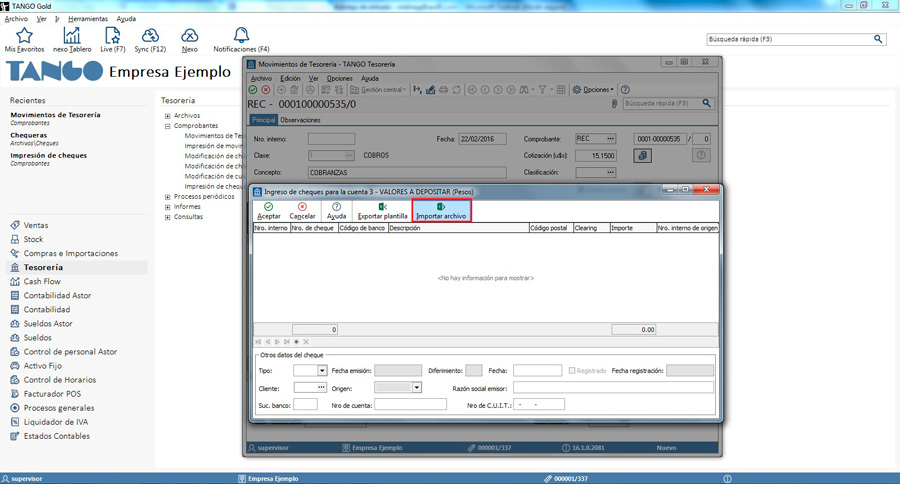The width and height of the screenshot is (900, 484).
Task: Open the Liquidador de IVA module
Action: (56, 422)
